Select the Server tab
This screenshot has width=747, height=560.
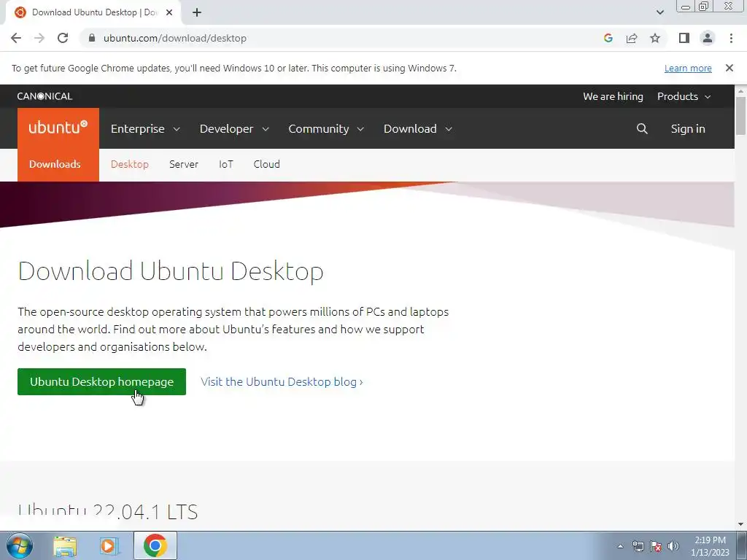click(183, 164)
